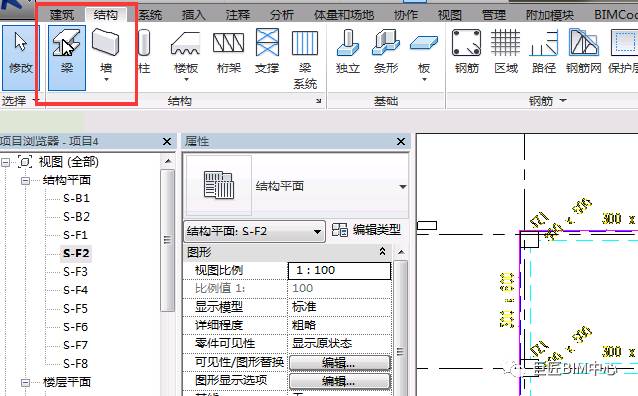Choose the 柱 (Column) tool
Image resolution: width=638 pixels, height=396 pixels.
[144, 52]
